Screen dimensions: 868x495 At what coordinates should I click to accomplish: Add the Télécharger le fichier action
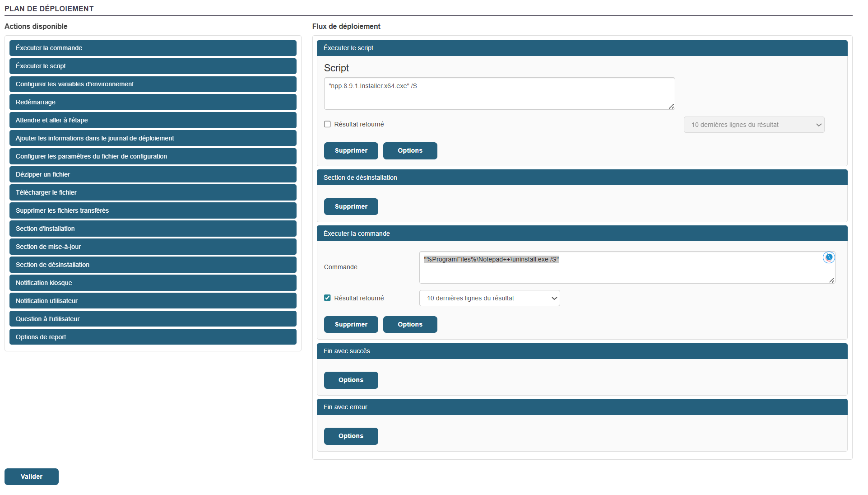pos(153,192)
